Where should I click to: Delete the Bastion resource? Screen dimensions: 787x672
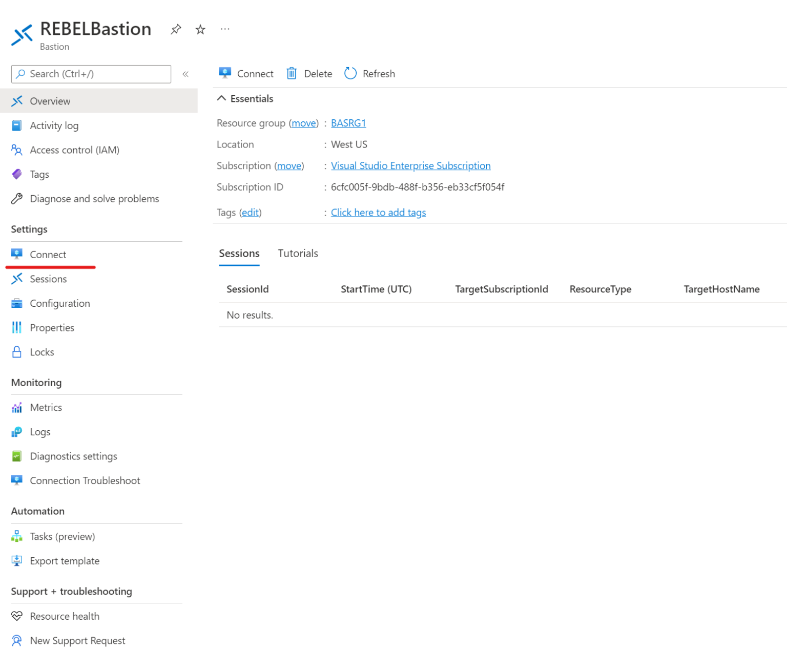pyautogui.click(x=309, y=73)
